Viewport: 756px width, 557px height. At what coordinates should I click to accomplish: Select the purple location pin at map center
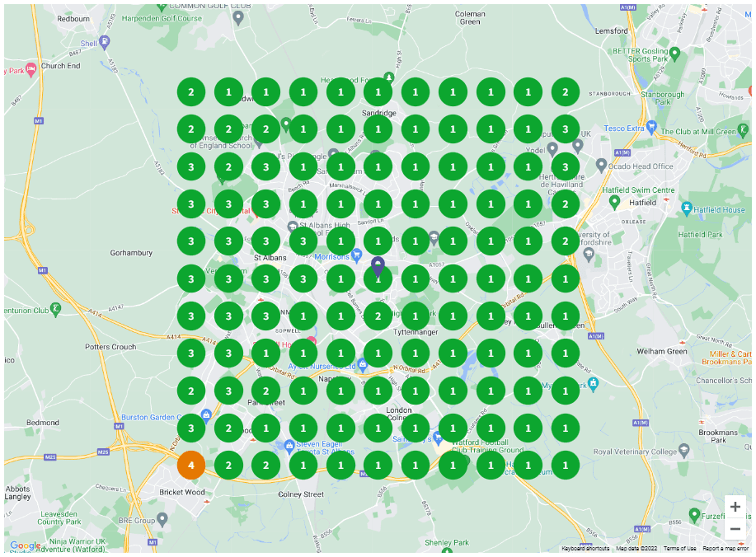pos(378,268)
